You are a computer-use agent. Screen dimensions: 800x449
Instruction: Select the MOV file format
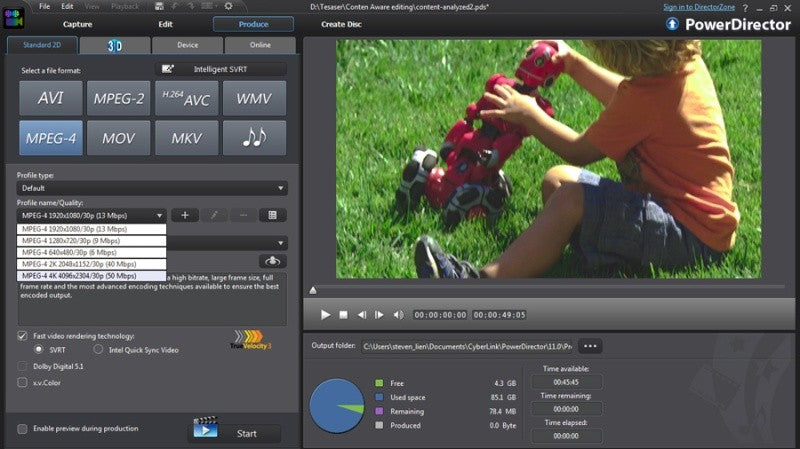point(118,138)
